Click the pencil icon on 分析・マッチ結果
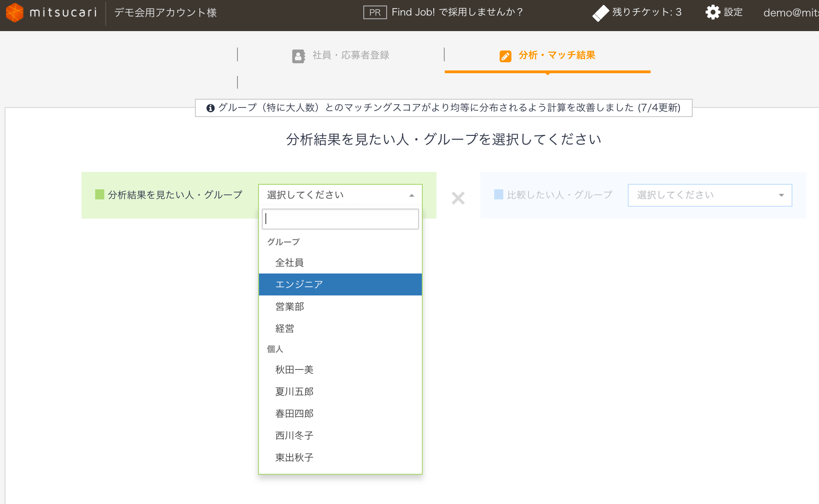819x504 pixels. pos(505,56)
